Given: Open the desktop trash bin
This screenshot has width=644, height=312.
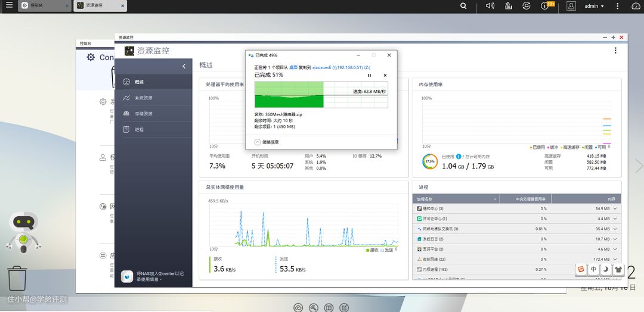Looking at the screenshot, I should coord(17,279).
